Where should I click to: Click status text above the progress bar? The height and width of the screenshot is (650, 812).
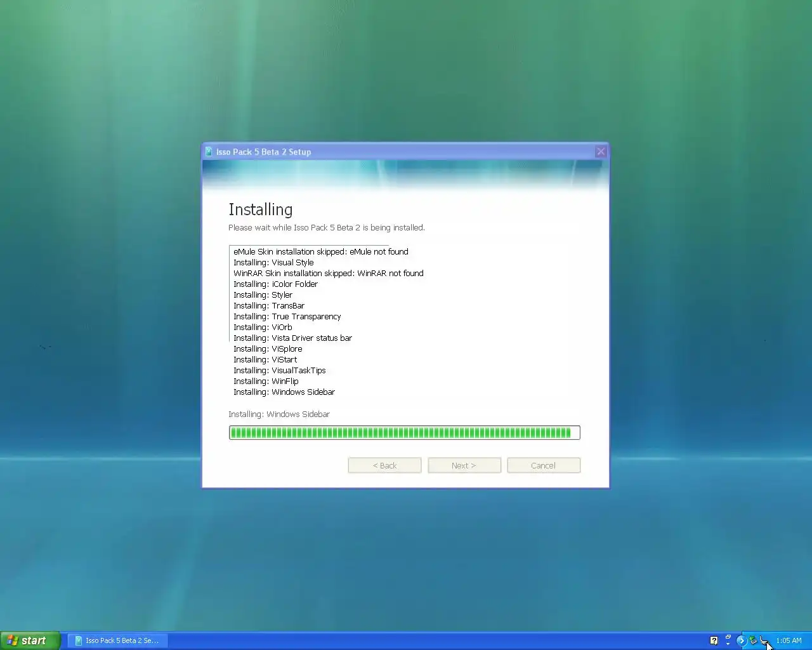pyautogui.click(x=279, y=415)
